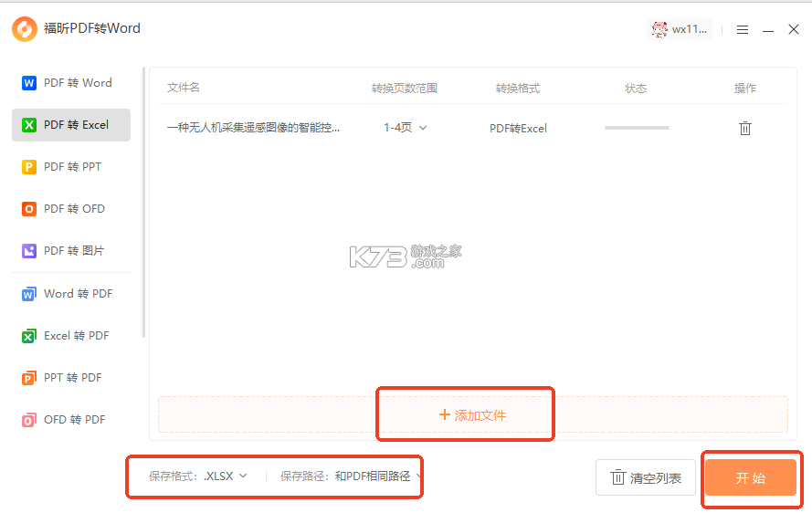The width and height of the screenshot is (812, 513).
Task: Click the 转换格式 column header
Action: [x=518, y=89]
